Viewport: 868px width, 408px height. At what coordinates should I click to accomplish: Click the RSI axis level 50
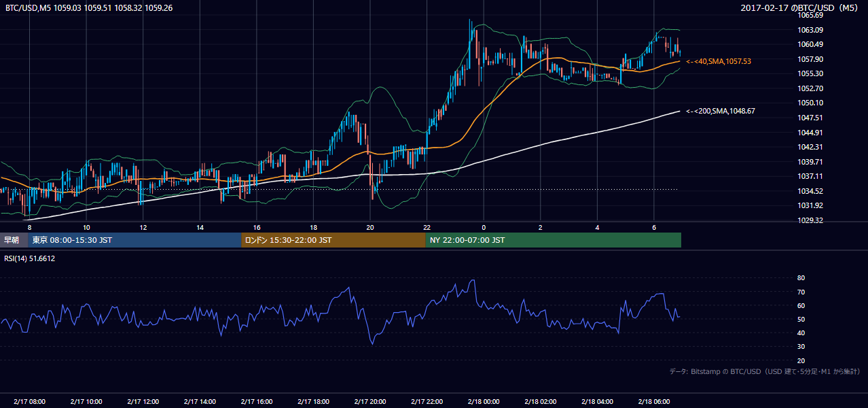[801, 319]
